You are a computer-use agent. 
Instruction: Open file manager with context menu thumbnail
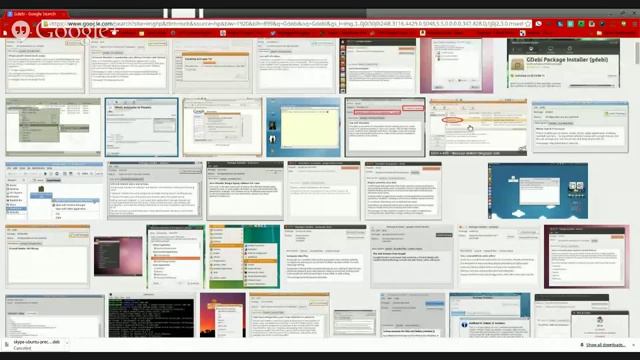(54, 191)
